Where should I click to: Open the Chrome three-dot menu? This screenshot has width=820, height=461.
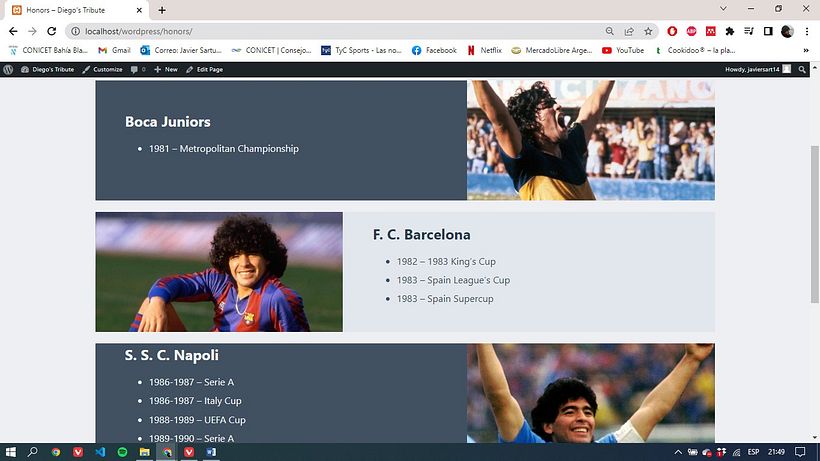click(x=807, y=31)
